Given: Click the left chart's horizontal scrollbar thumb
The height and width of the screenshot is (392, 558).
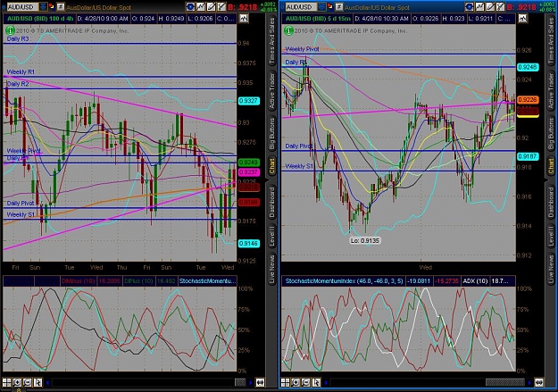Looking at the screenshot, I should click(x=240, y=383).
